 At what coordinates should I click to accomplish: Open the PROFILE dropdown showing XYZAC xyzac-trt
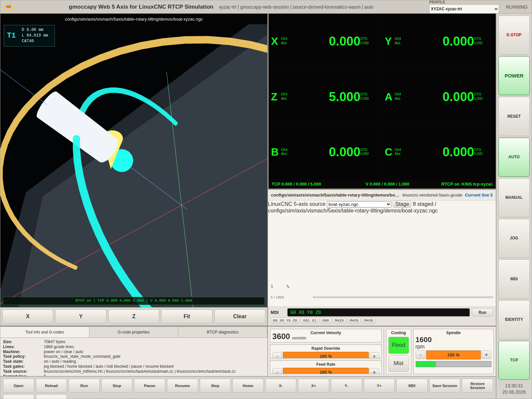[x=464, y=9]
